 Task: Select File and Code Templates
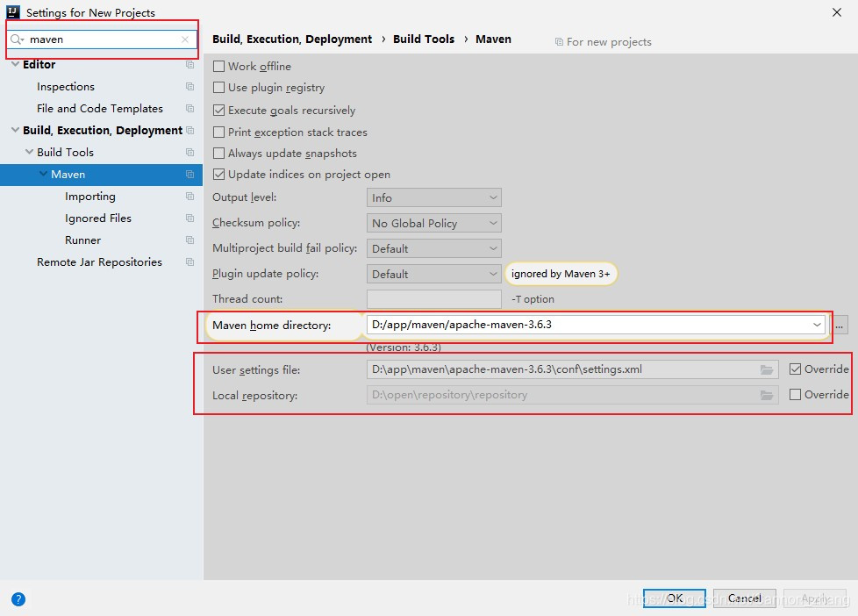tap(100, 109)
